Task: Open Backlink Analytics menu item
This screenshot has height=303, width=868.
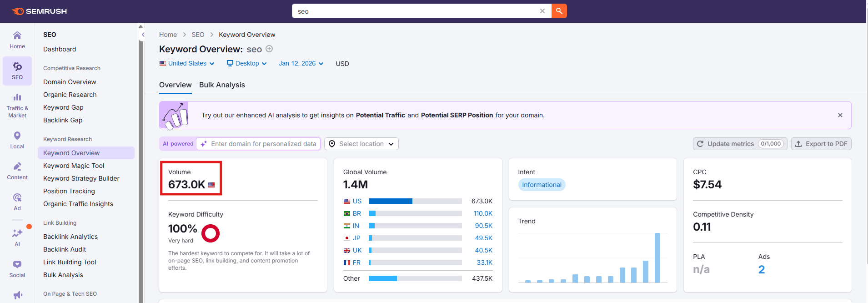Action: coord(70,237)
